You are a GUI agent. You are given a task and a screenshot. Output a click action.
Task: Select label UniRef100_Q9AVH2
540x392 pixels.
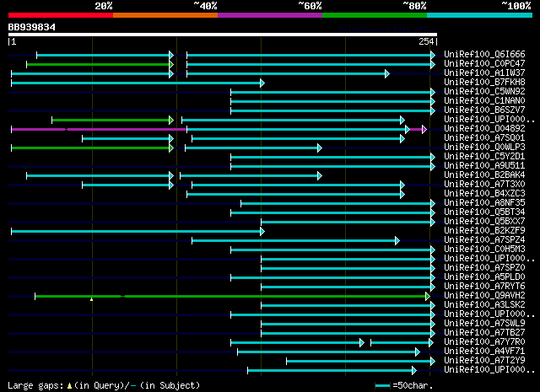click(x=484, y=296)
